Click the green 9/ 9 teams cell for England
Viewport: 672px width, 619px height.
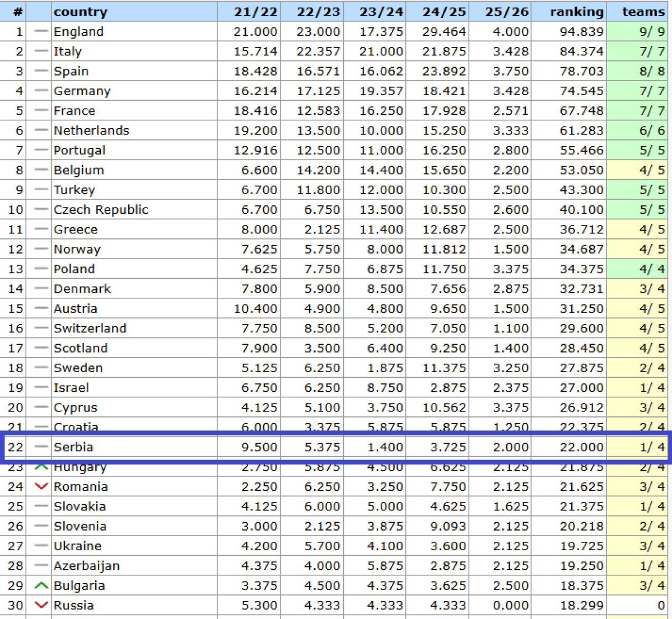coord(652,31)
